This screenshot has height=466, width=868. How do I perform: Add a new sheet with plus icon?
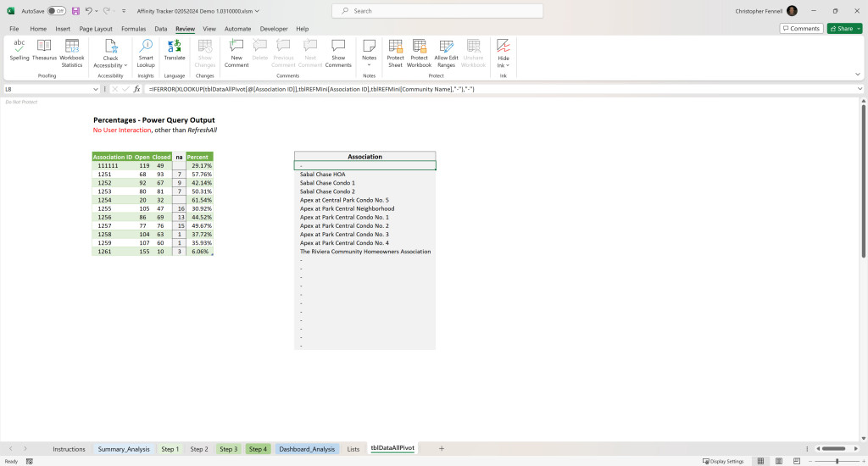[x=441, y=449]
